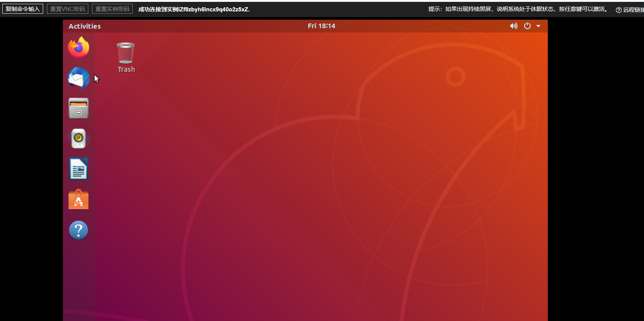Click the Trash label text
644x321 pixels.
126,69
